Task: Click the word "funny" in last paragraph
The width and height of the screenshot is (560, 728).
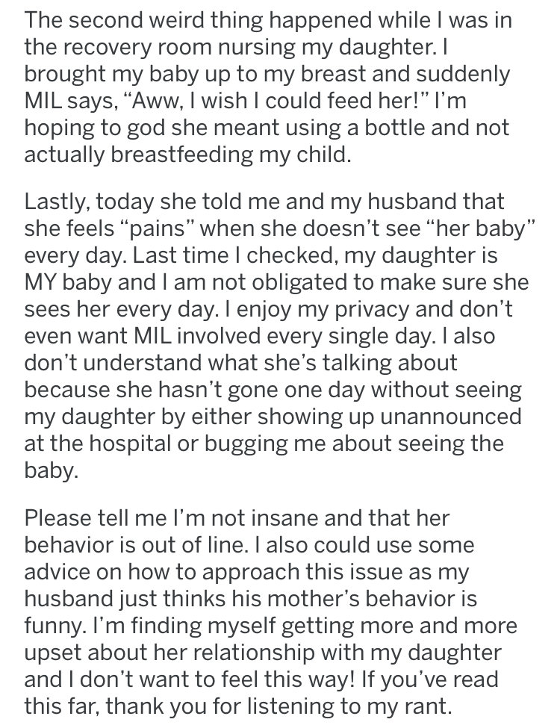Action: (52, 626)
